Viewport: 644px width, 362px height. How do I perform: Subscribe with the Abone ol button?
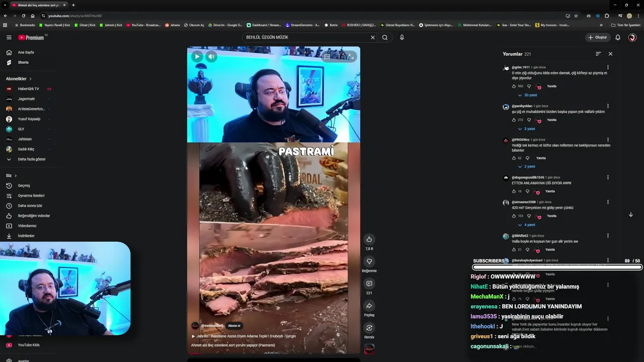click(x=234, y=326)
